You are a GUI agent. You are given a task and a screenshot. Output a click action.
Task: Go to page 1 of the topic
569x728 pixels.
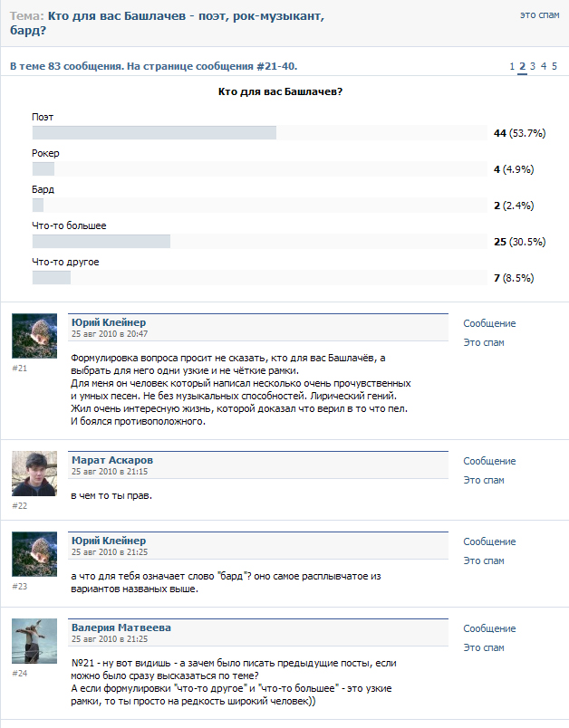coord(512,66)
